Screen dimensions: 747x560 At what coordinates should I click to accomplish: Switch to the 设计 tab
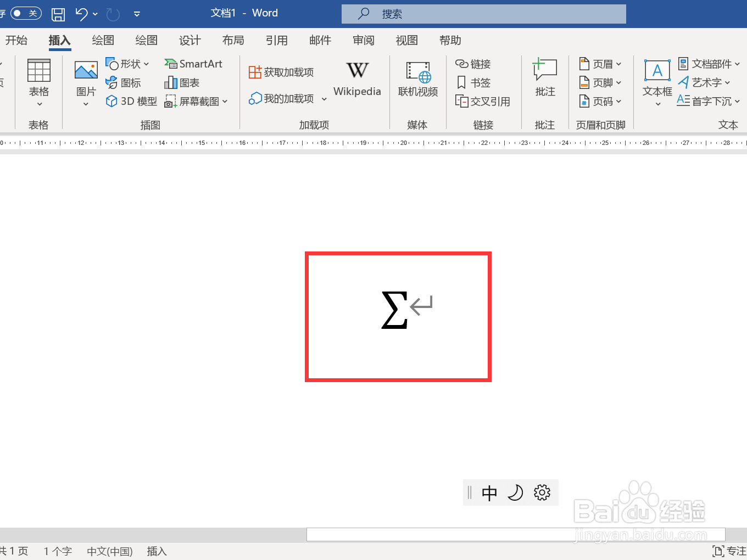click(190, 40)
